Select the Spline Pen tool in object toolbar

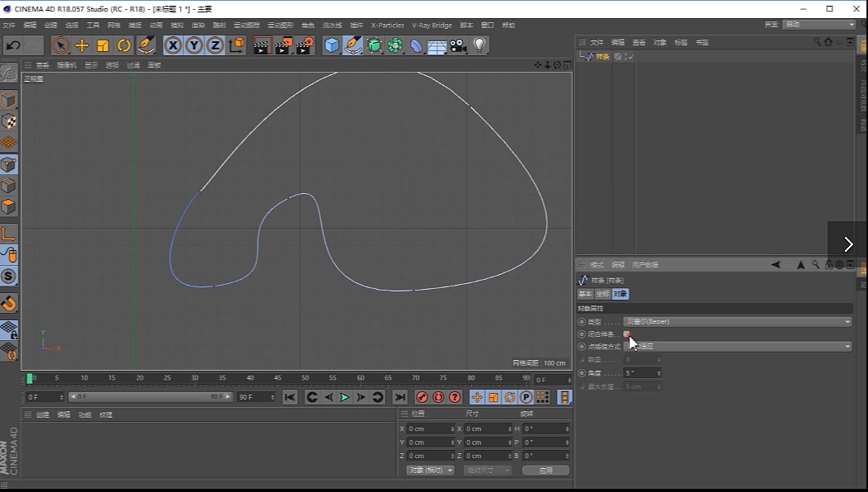[x=352, y=45]
